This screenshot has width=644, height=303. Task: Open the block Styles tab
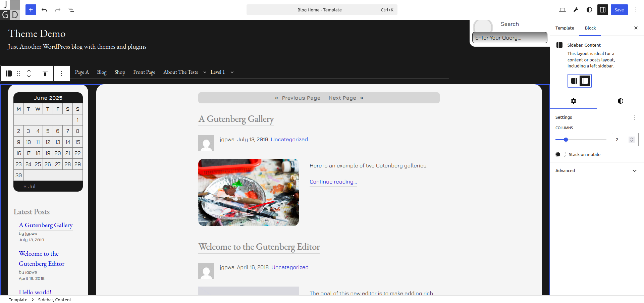(x=621, y=101)
